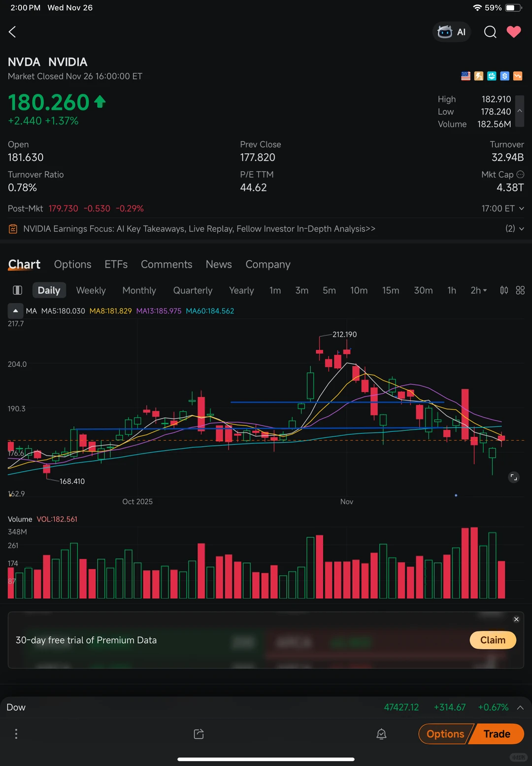This screenshot has width=532, height=766.
Task: Open the AI assistant
Action: pos(451,32)
